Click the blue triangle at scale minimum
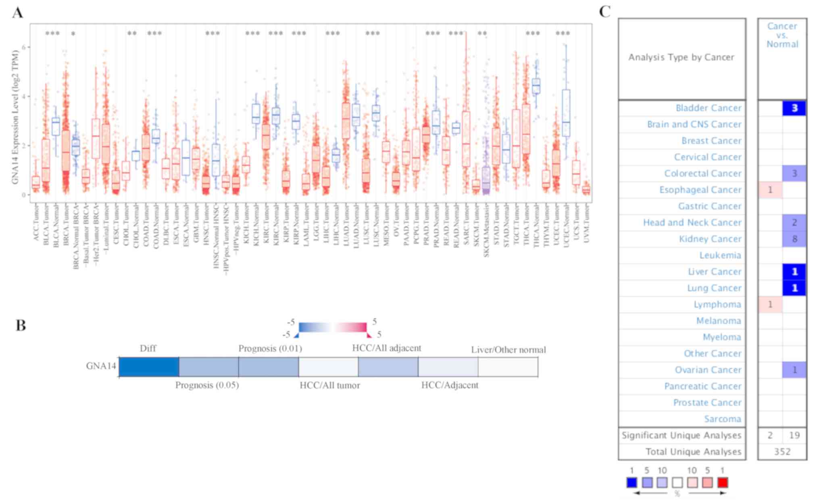The height and width of the screenshot is (504, 819). 296,335
